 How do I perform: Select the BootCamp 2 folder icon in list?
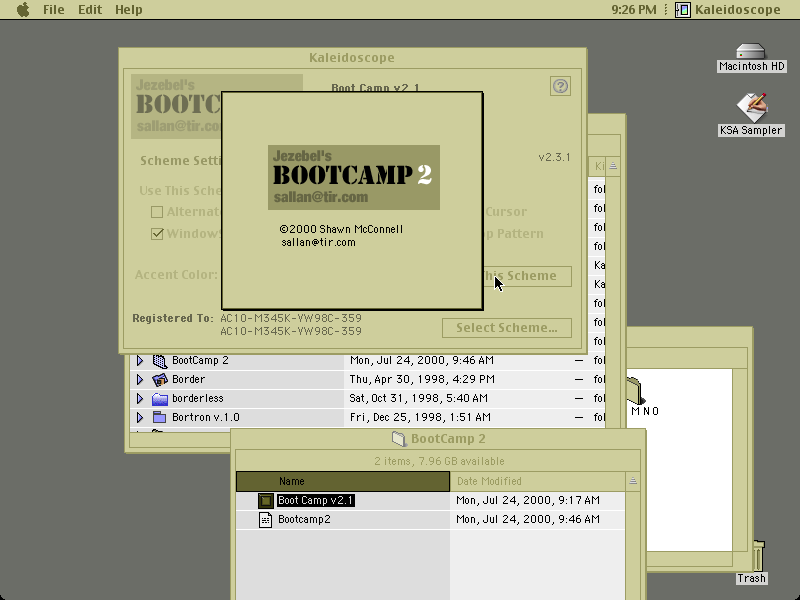click(x=160, y=361)
